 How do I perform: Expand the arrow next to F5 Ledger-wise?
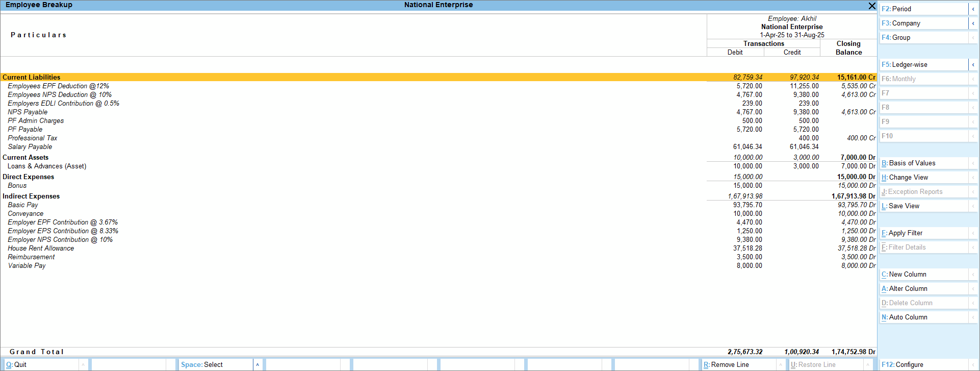(x=973, y=65)
